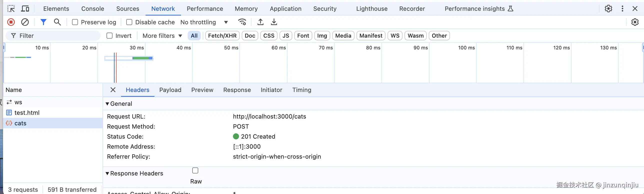
Task: Enable the Preserve log checkbox
Action: tap(75, 22)
